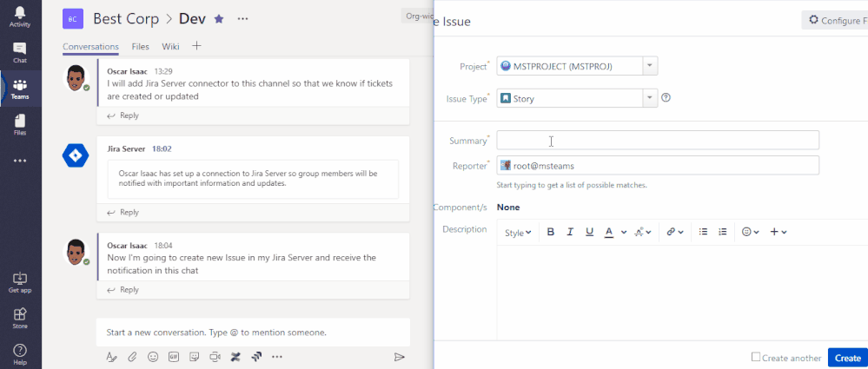Image resolution: width=868 pixels, height=369 pixels.
Task: Open the Store icon in the sidebar
Action: click(20, 319)
